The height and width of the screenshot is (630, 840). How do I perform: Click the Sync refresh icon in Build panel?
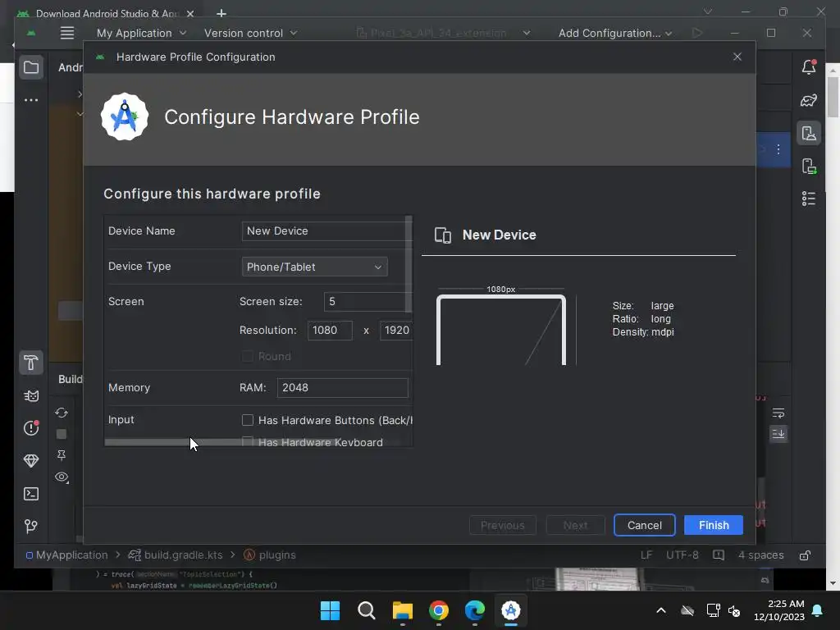click(62, 413)
